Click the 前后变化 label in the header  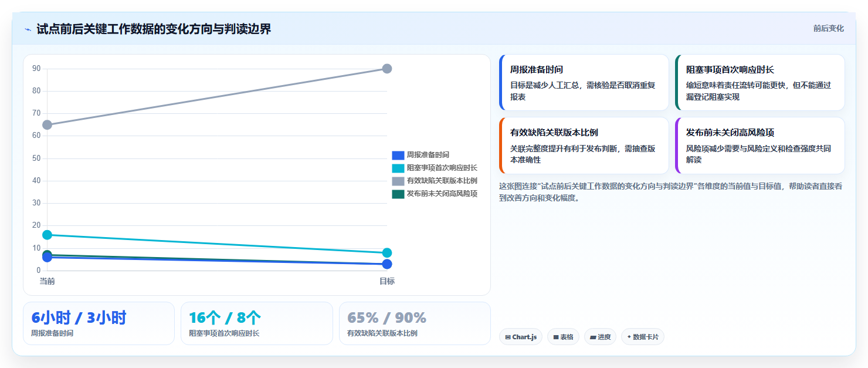coord(828,28)
